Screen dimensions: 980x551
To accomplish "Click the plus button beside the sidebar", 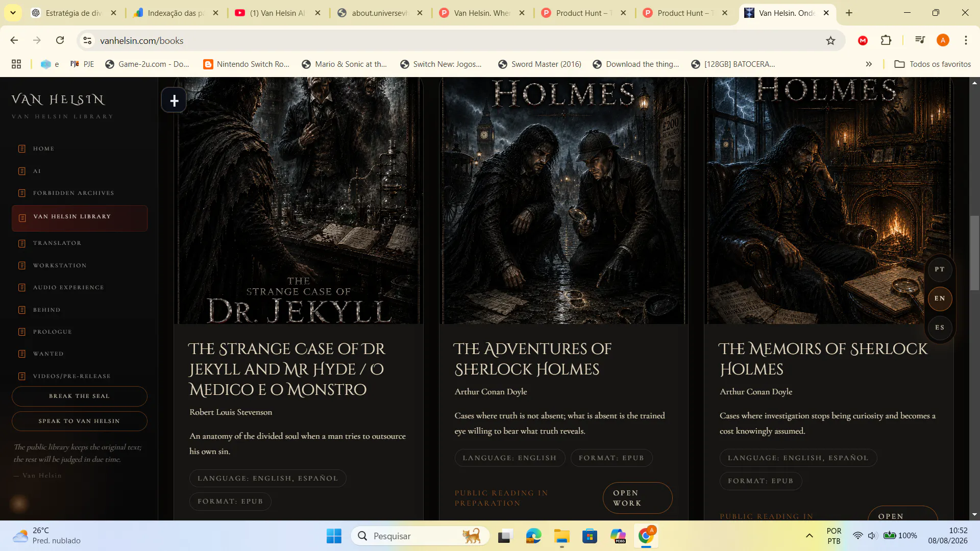I will [174, 101].
